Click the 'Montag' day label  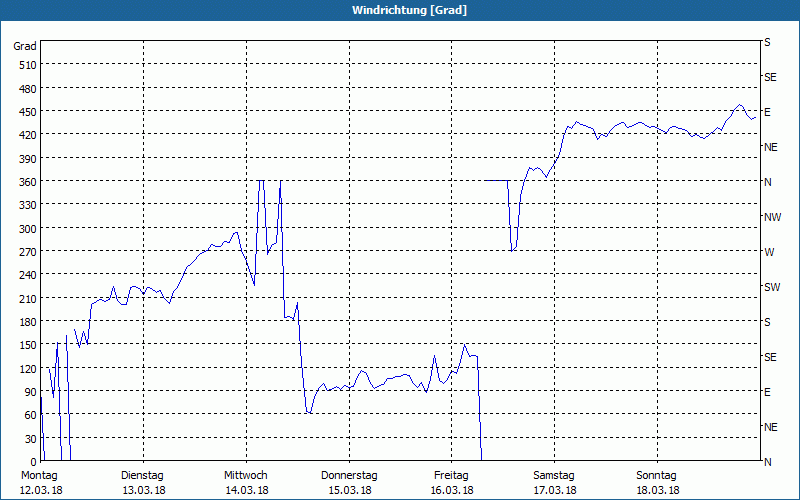coord(39,476)
